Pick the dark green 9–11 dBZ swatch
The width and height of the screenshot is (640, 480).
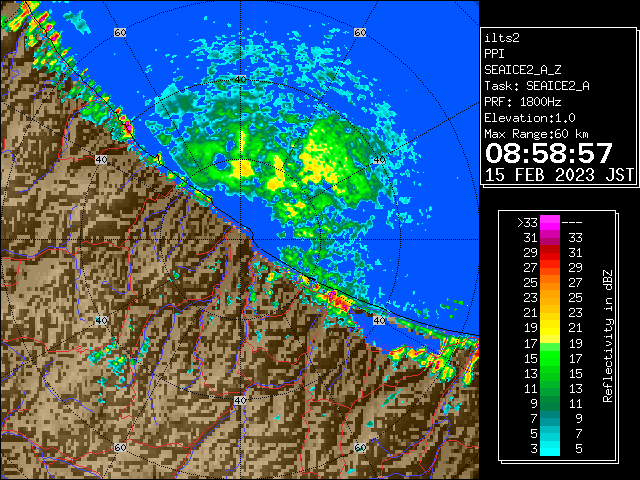pyautogui.click(x=550, y=402)
